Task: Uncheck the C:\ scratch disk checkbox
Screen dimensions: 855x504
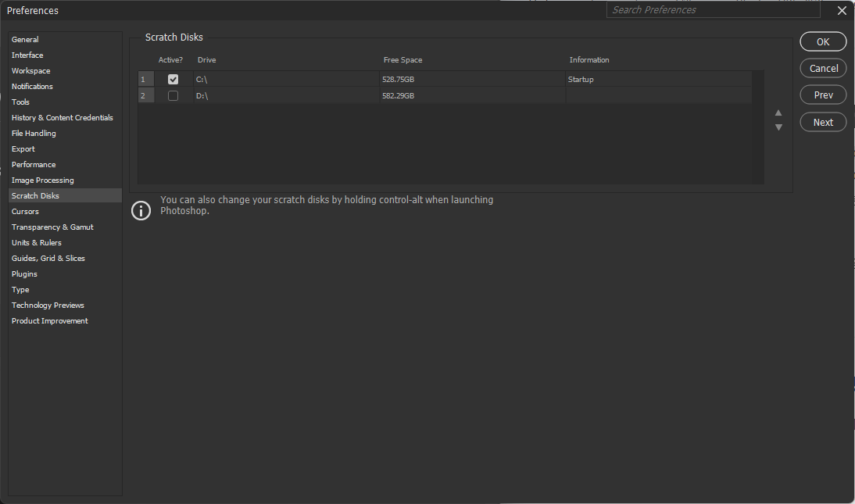Action: [173, 80]
